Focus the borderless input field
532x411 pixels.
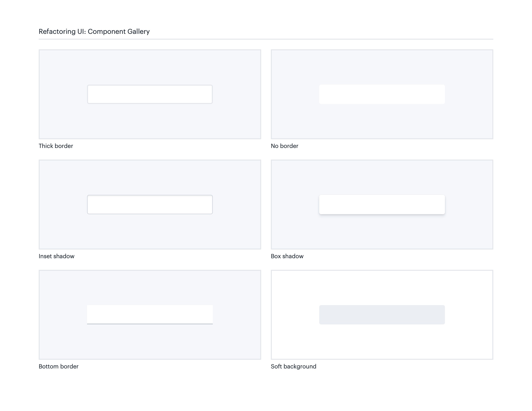coord(382,94)
